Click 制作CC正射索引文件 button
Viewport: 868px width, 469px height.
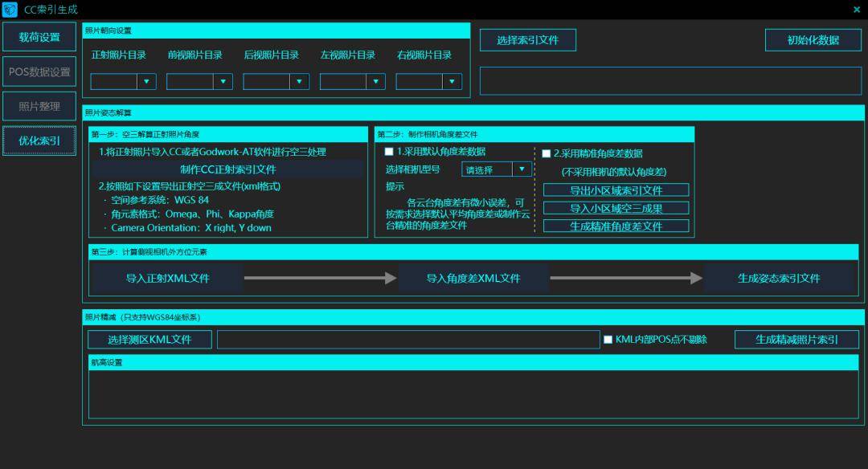[x=227, y=169]
